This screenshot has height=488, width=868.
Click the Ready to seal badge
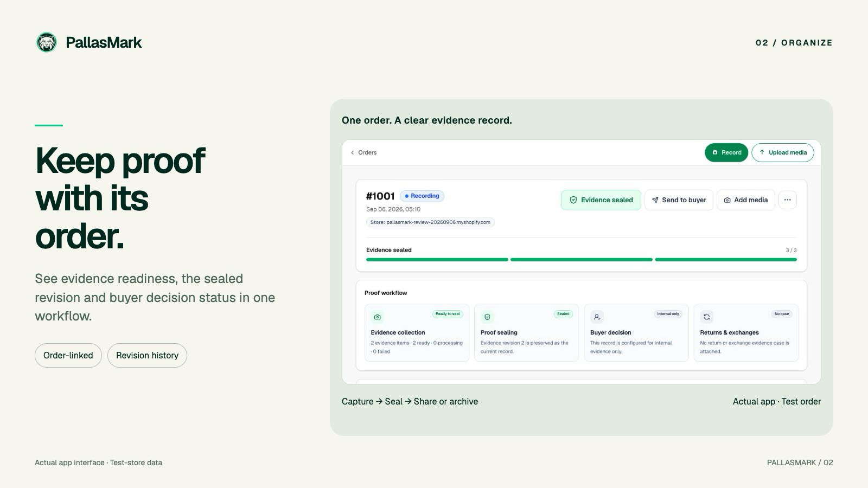tap(448, 314)
